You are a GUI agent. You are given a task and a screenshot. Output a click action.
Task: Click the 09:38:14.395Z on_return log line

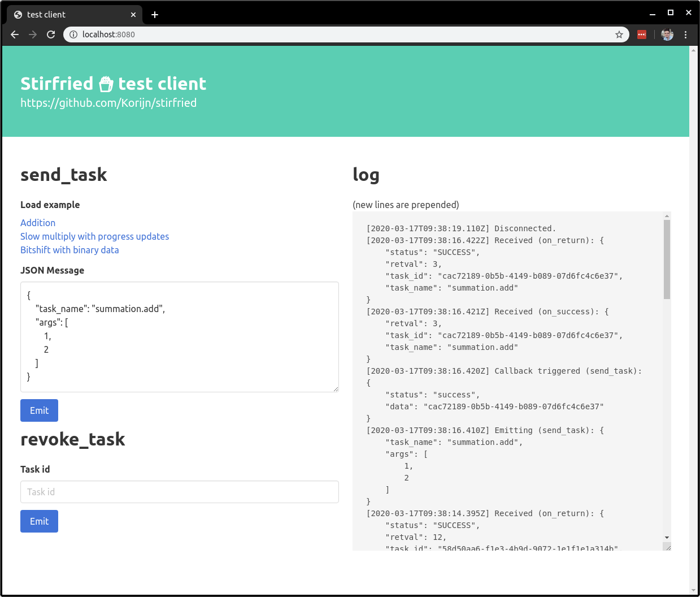point(485,513)
